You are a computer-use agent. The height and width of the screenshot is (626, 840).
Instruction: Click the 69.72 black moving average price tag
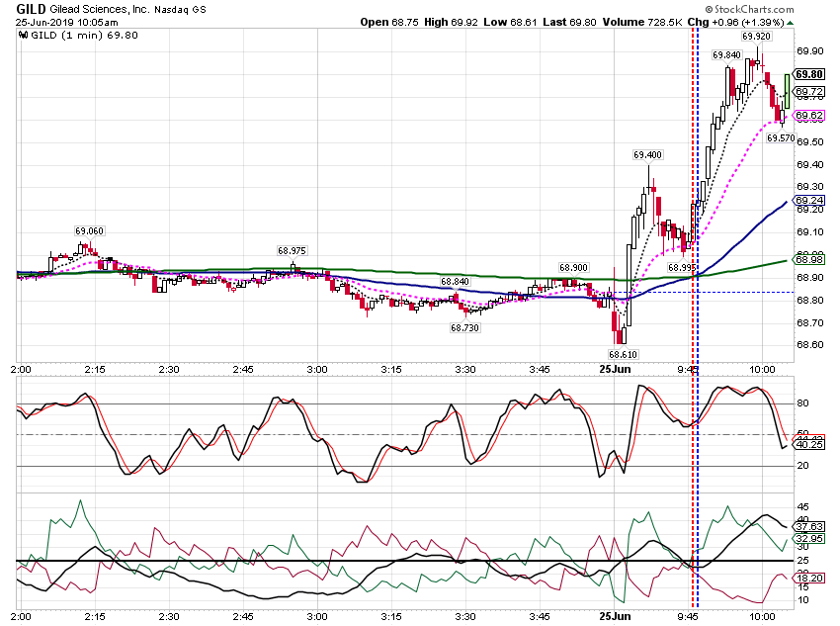coord(809,92)
